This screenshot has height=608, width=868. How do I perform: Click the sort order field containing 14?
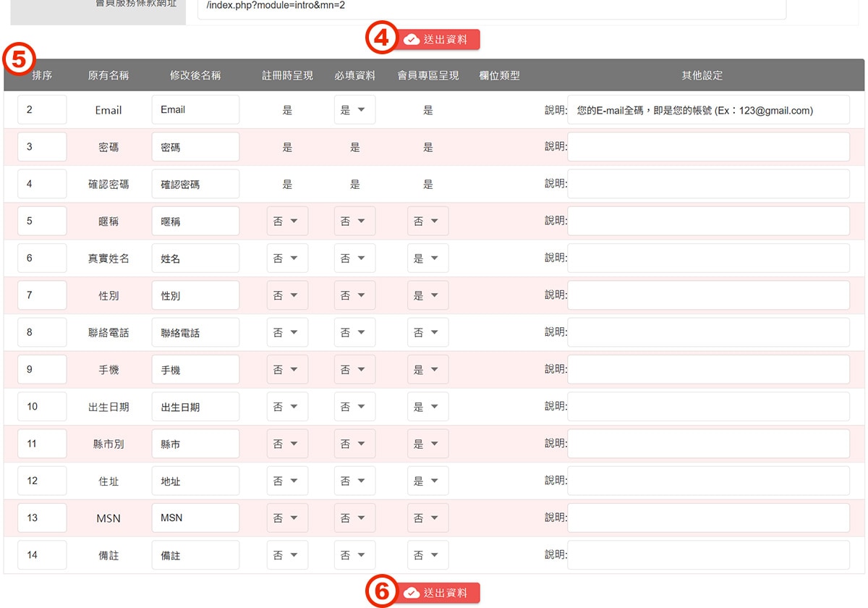(x=42, y=555)
